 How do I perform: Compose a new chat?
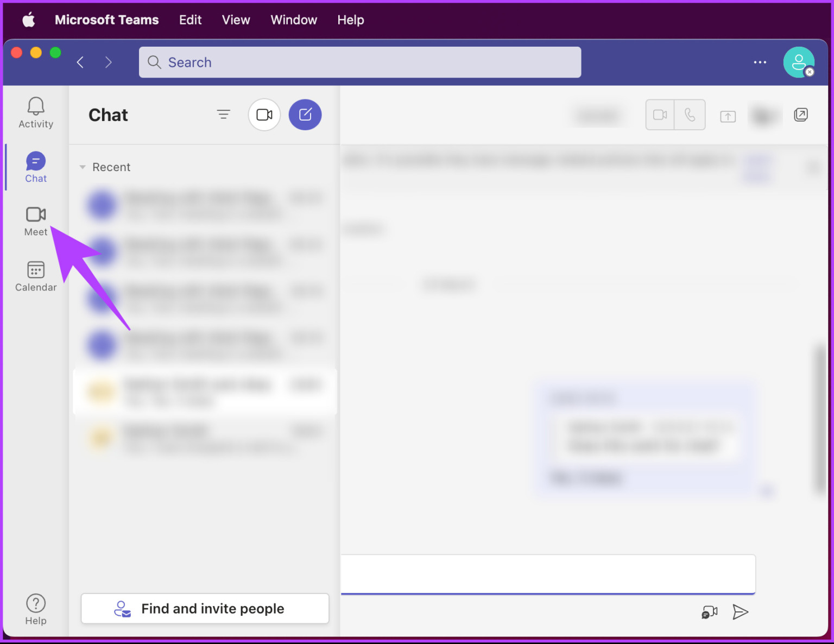305,115
